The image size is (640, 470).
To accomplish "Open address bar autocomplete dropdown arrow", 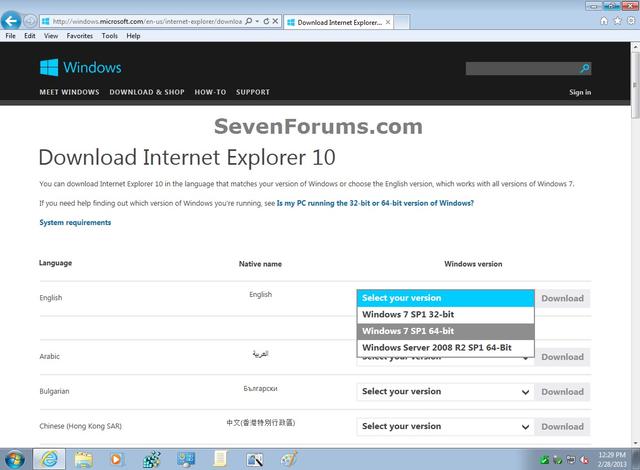I will click(257, 21).
